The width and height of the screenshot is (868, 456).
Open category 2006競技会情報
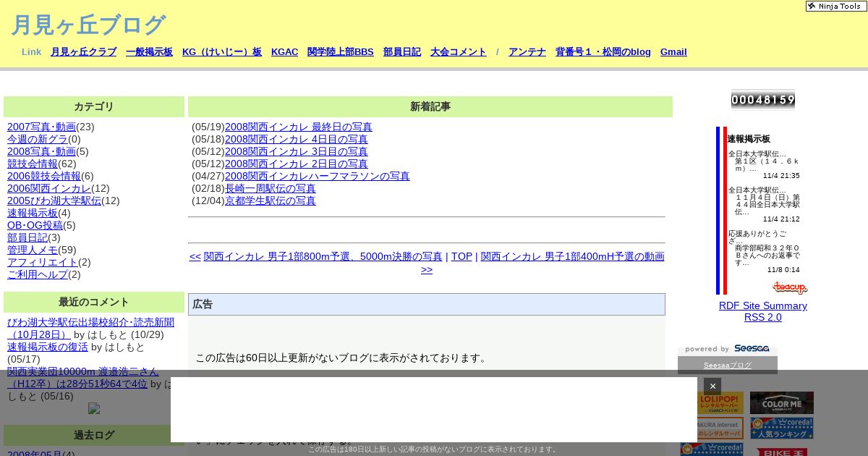click(44, 176)
